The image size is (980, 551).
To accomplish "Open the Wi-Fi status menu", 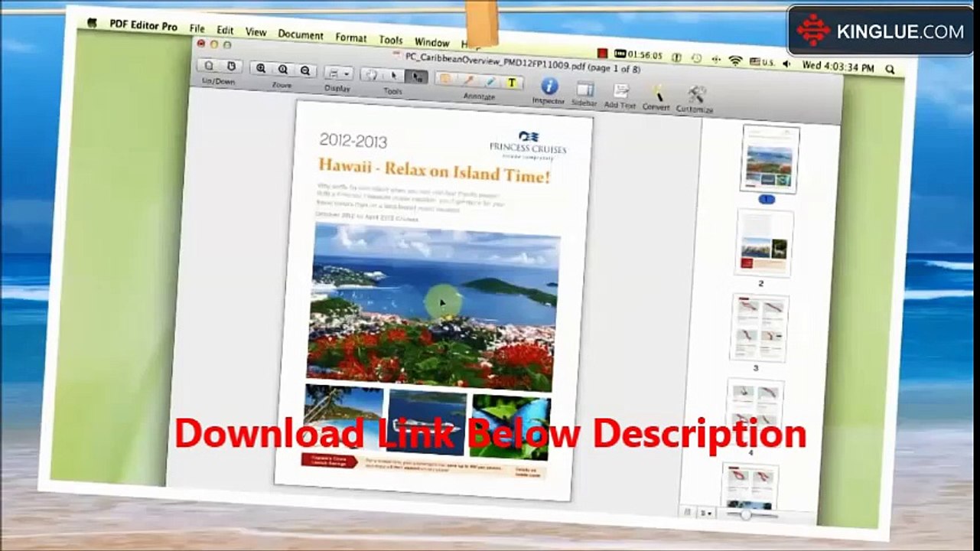I will click(735, 60).
